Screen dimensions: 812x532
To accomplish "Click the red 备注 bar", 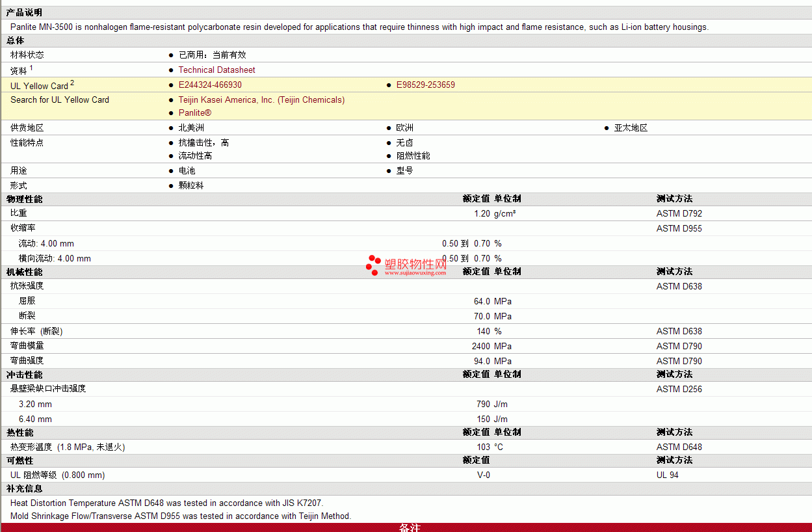I will tap(406, 527).
